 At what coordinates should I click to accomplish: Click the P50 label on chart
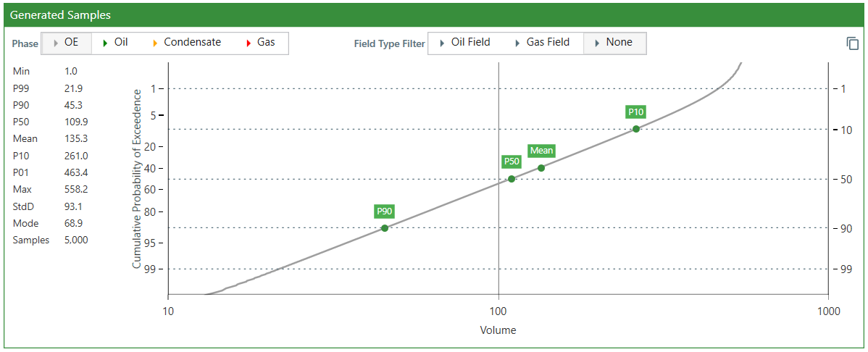tap(511, 162)
